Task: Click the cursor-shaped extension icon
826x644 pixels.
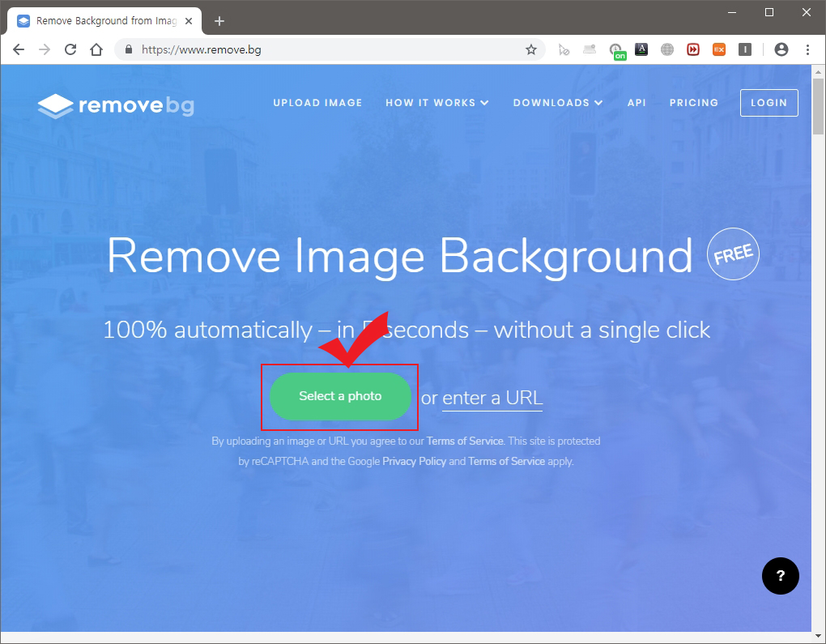Action: click(x=564, y=49)
